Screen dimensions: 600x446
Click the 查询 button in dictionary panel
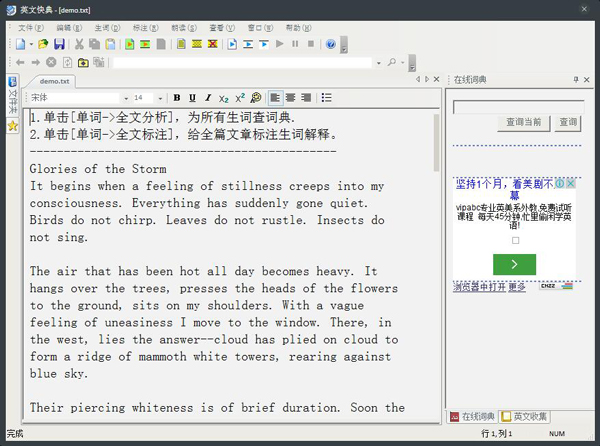pyautogui.click(x=568, y=122)
